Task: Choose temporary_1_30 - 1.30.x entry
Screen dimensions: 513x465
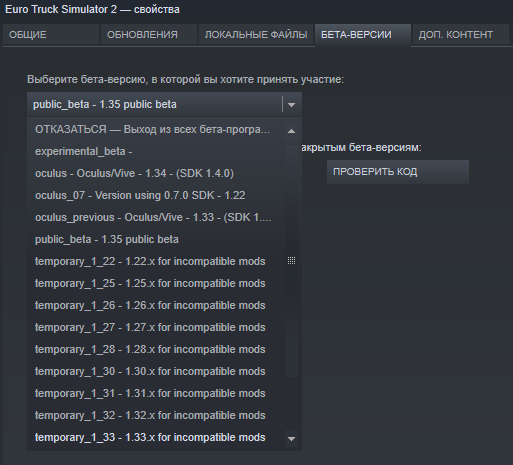Action: (x=156, y=371)
